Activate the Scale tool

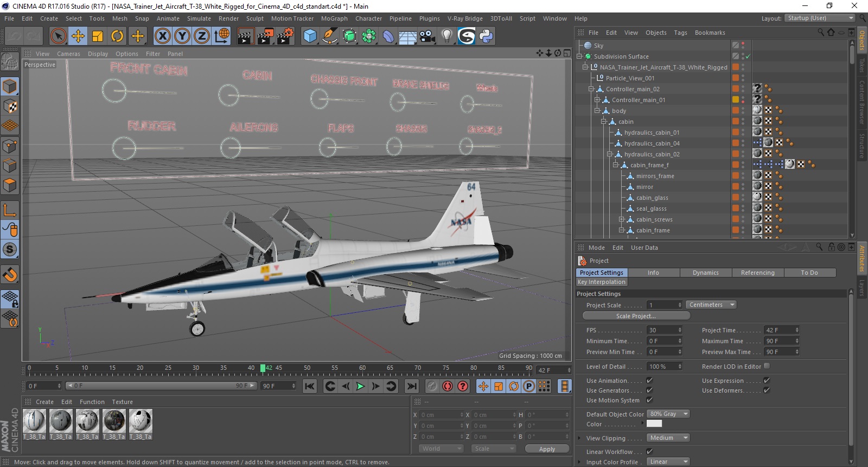click(x=98, y=36)
